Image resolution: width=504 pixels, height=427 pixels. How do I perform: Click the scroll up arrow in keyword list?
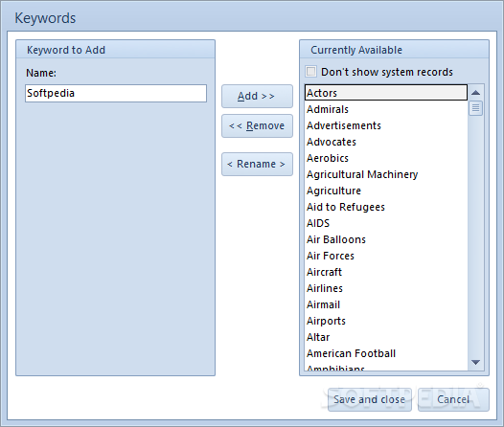pyautogui.click(x=475, y=93)
